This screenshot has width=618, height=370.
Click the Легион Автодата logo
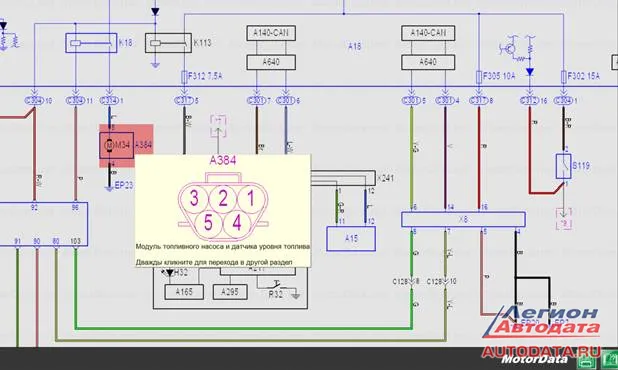(542, 322)
